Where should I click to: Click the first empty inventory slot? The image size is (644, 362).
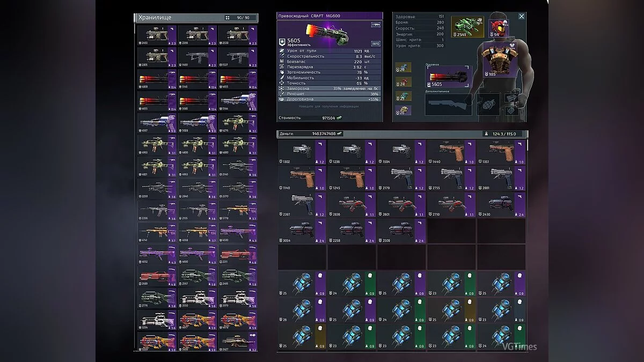tap(451, 231)
